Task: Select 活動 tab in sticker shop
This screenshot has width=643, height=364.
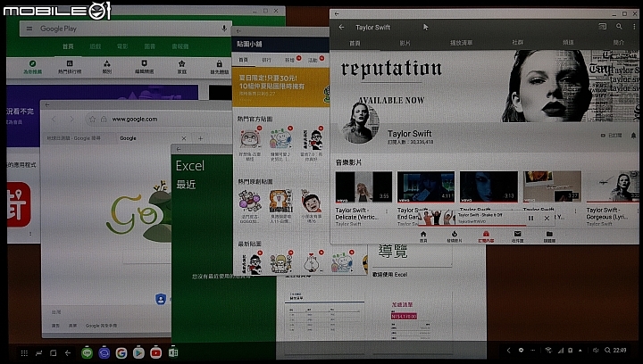Action: click(313, 60)
